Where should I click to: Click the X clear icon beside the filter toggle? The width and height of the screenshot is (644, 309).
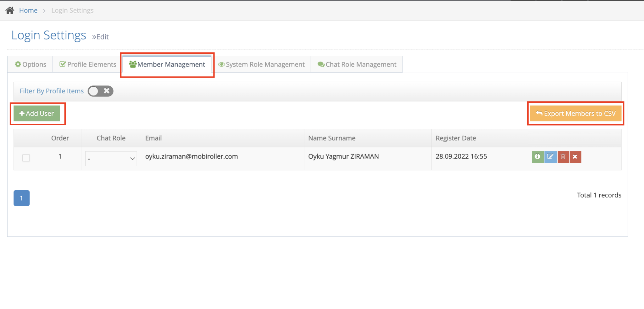(x=107, y=91)
